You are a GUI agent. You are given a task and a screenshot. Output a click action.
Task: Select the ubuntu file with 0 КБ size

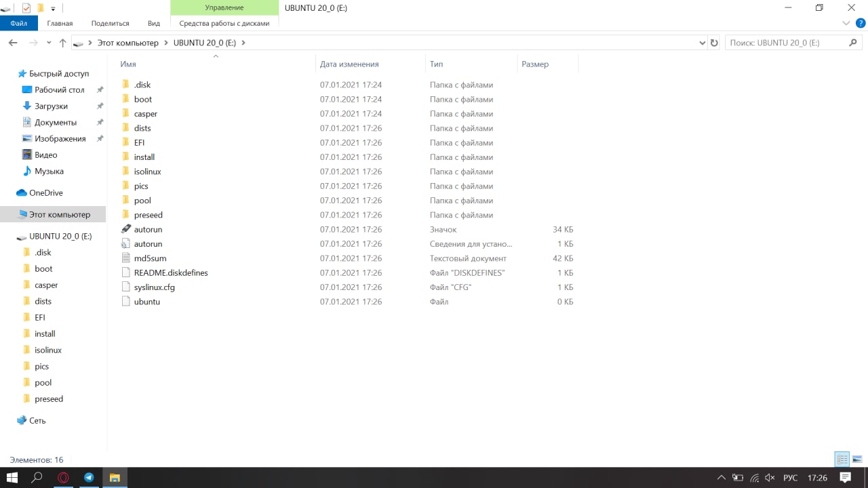click(147, 302)
